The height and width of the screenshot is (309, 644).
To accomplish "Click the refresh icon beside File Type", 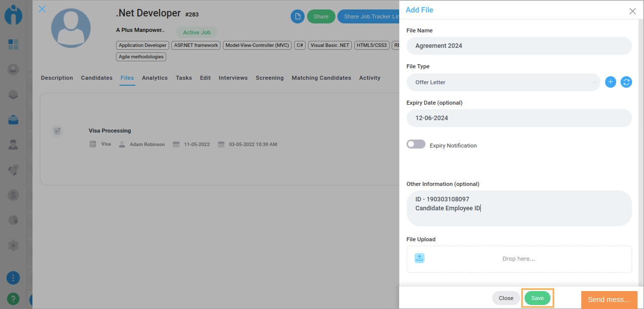I will (626, 82).
